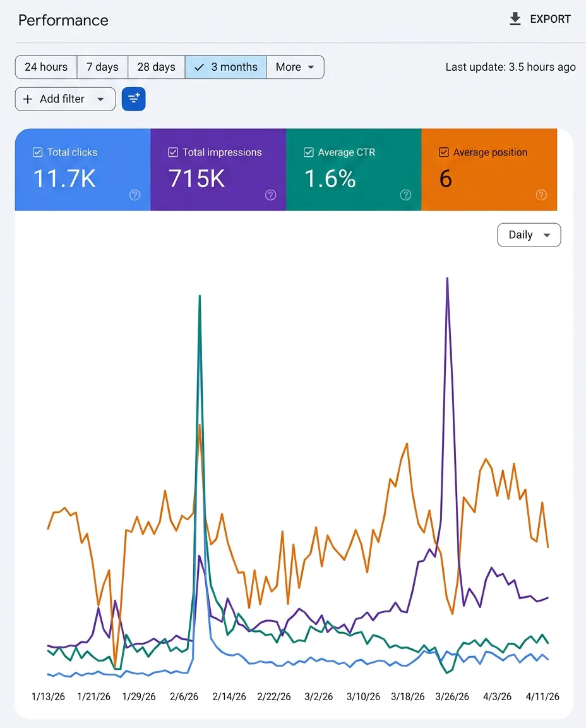This screenshot has width=586, height=728.
Task: Click the checkmark beside 3 months
Action: coord(200,68)
